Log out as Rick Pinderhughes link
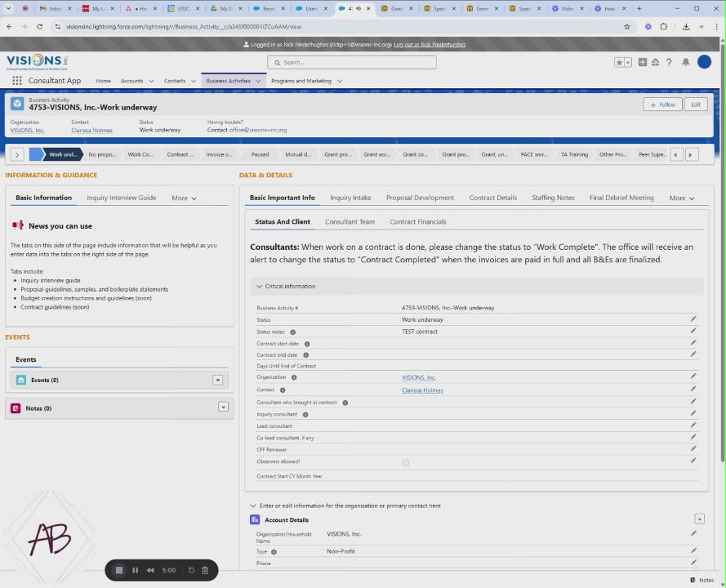This screenshot has height=588, width=726. pyautogui.click(x=430, y=44)
